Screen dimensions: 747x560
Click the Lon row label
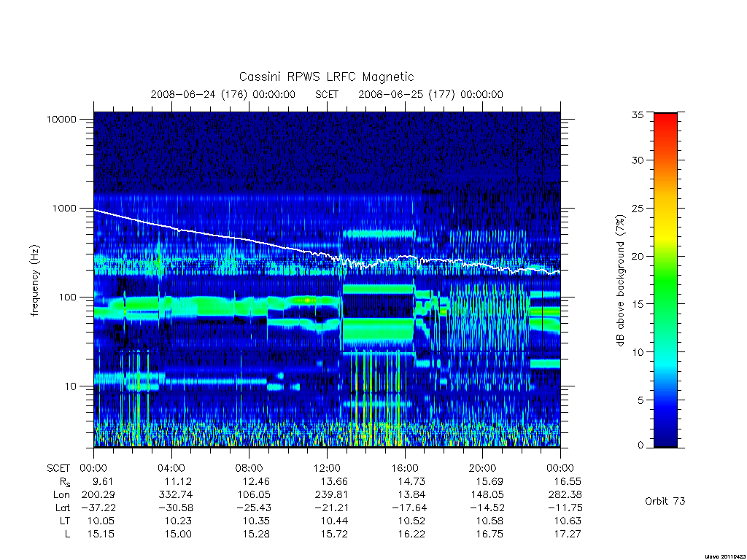61,495
